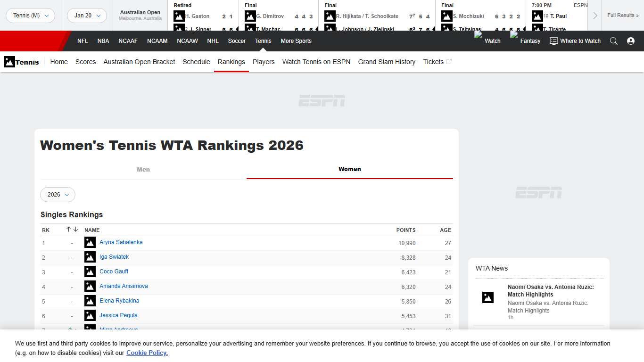This screenshot has height=362, width=644.
Task: Sort rankings with the descending arrow
Action: (74, 230)
